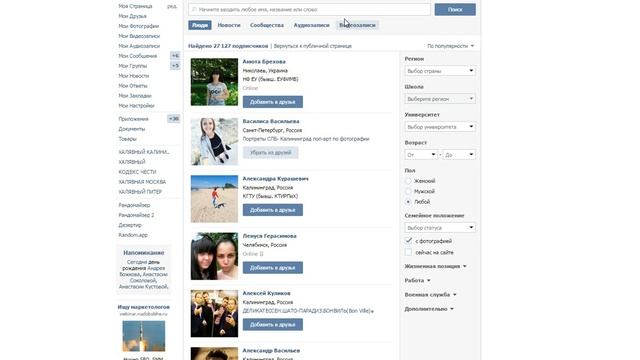This screenshot has width=640, height=360.
Task: Open 'Мои Группы' in the left menu
Action: point(133,66)
